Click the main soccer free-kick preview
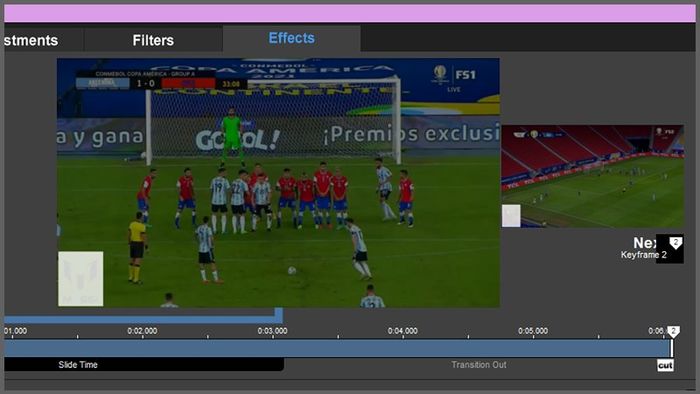The image size is (700, 394). point(278,182)
